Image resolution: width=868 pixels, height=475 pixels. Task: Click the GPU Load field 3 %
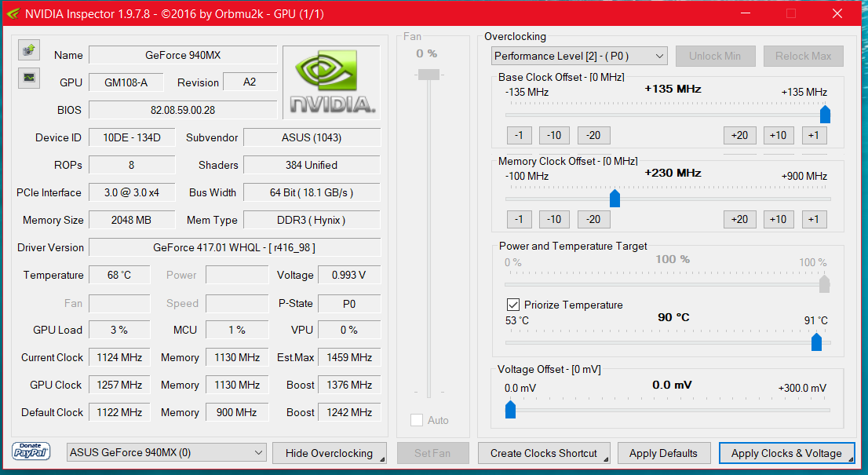pyautogui.click(x=119, y=330)
